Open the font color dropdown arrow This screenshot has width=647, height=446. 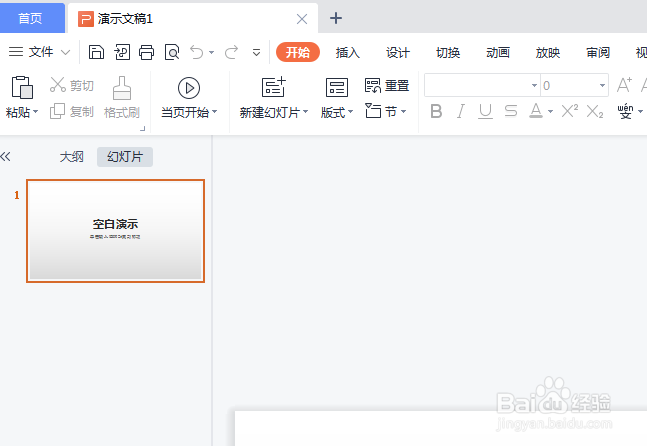(x=550, y=111)
